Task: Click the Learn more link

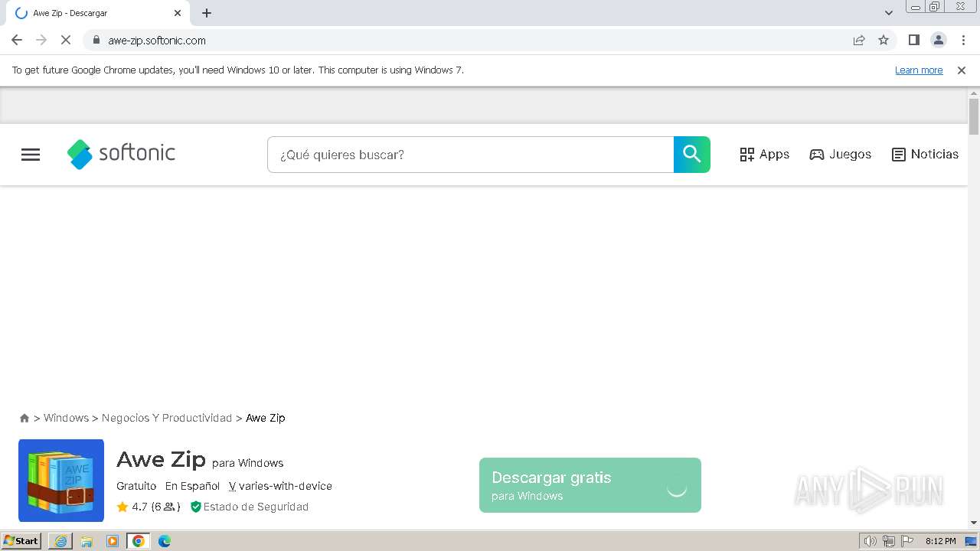Action: [x=919, y=70]
